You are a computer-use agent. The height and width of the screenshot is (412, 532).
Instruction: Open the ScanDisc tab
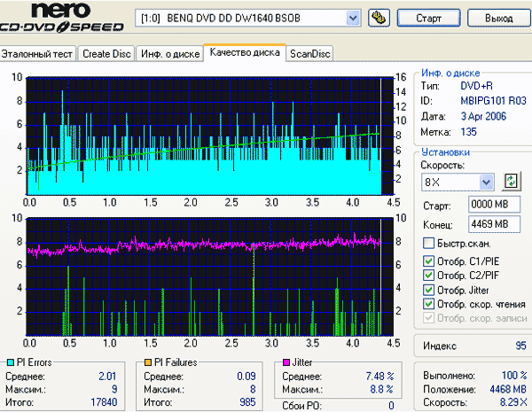[309, 54]
